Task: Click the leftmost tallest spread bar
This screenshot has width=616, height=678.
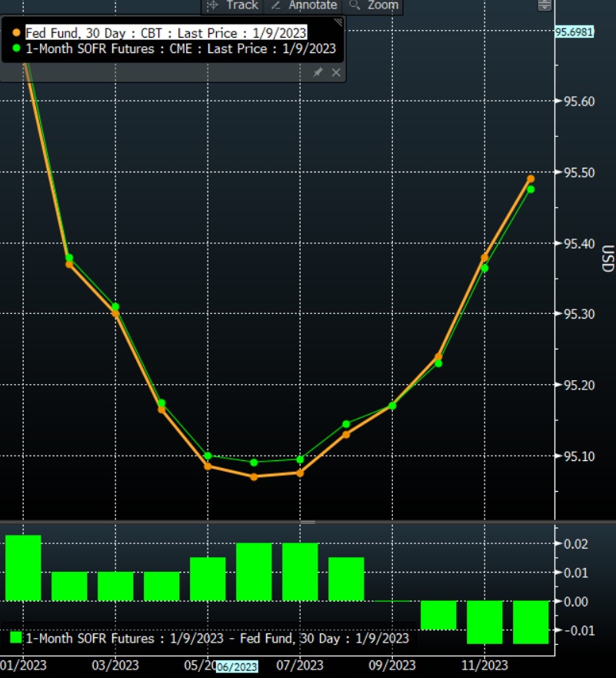Action: tap(23, 567)
